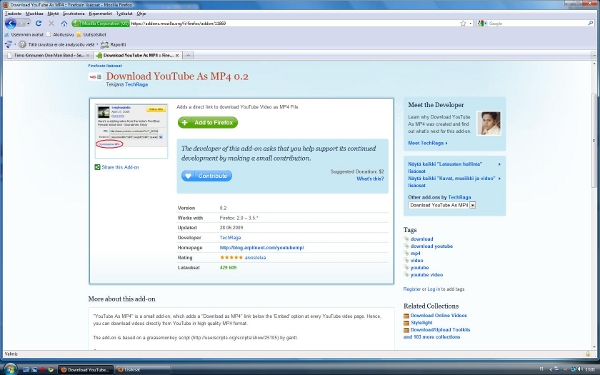Open the location bar history dropdown
Screen dimensions: 600x375
tap(471, 23)
